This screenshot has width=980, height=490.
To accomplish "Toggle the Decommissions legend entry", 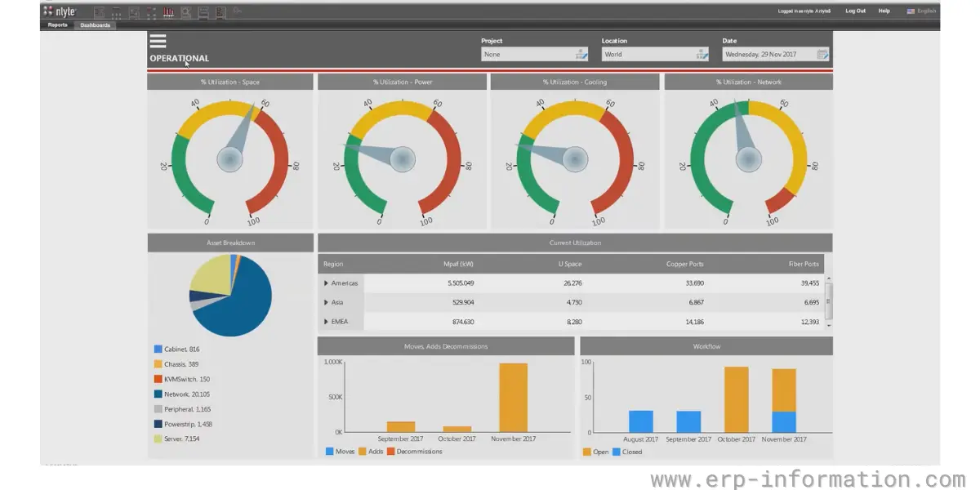I will pyautogui.click(x=415, y=452).
